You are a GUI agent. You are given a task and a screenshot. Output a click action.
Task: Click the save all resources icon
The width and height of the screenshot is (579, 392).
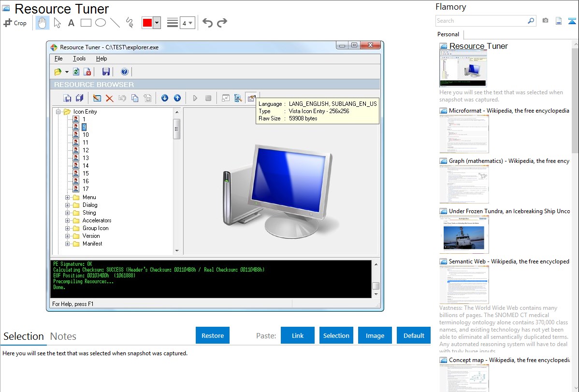point(79,98)
